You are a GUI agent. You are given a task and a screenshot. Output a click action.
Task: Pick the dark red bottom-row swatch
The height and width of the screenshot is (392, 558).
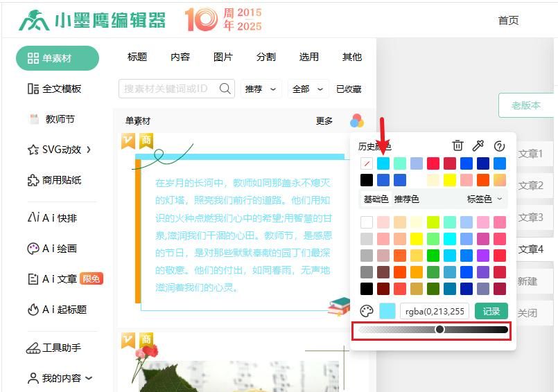(x=383, y=289)
